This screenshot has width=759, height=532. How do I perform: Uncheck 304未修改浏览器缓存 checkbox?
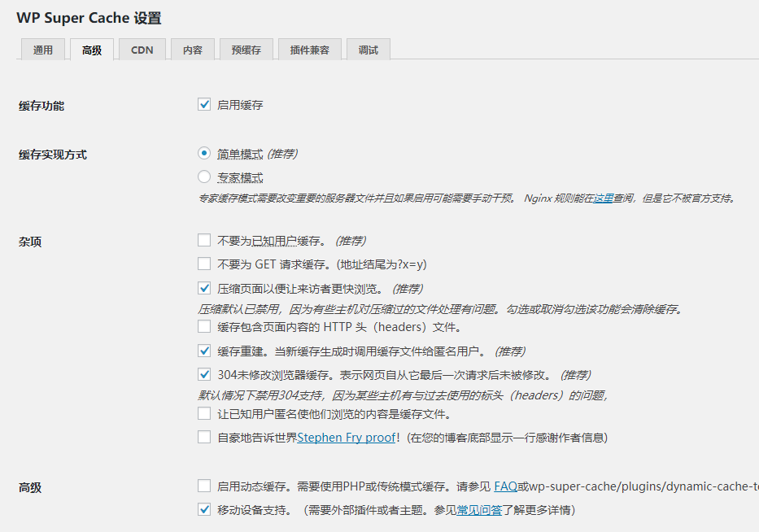(204, 375)
